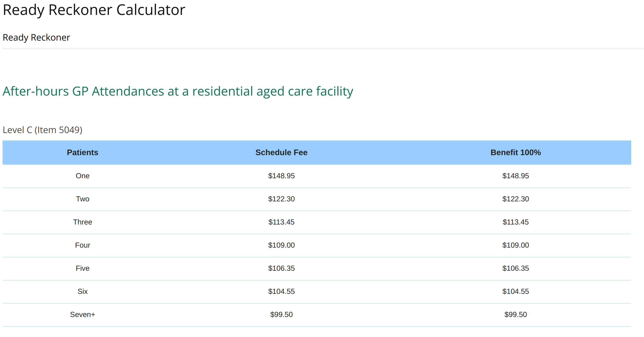Screen dimensions: 644x337
Task: Click the $106.35 Schedule Fee cell
Action: coord(281,268)
